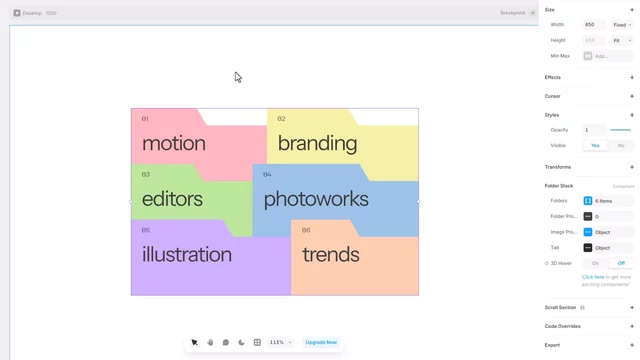
Task: Set Visible to No
Action: click(x=621, y=145)
